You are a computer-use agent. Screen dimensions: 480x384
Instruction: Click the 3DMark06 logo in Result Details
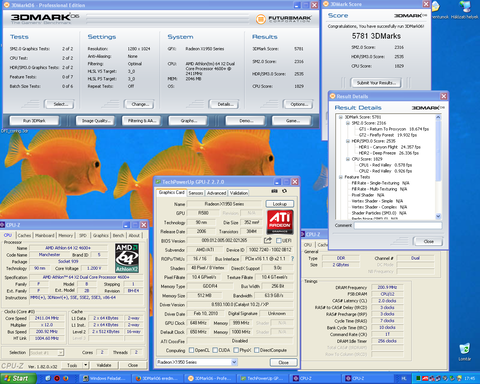[x=428, y=108]
